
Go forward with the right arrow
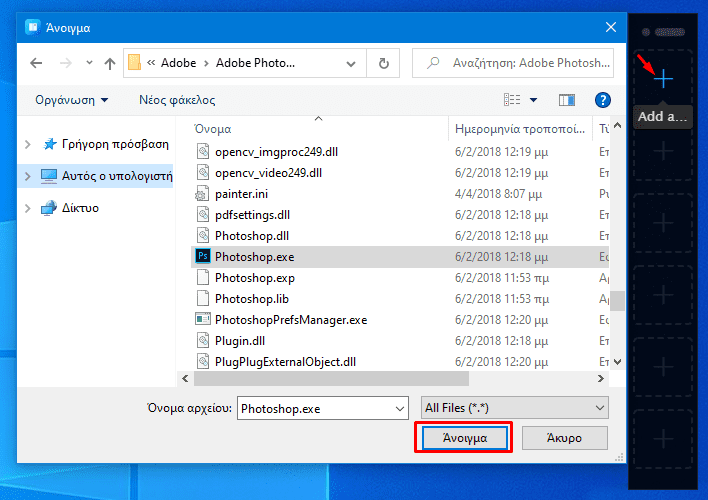tap(66, 63)
